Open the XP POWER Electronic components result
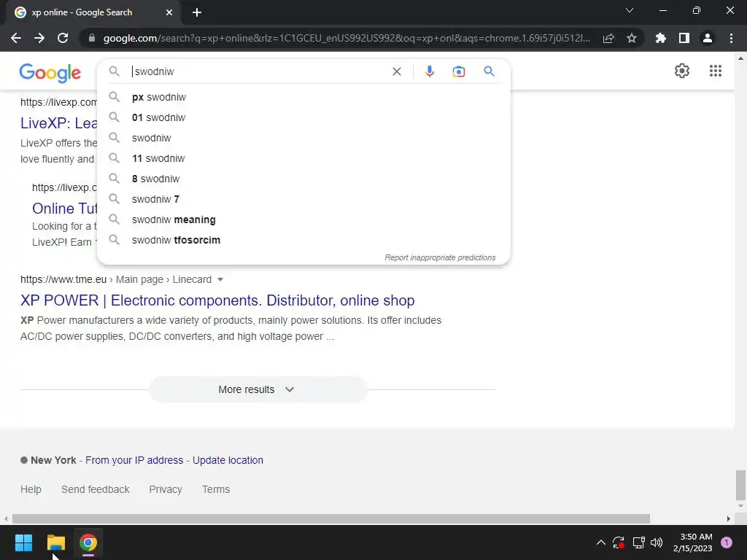Viewport: 747px width, 560px height. [x=217, y=300]
